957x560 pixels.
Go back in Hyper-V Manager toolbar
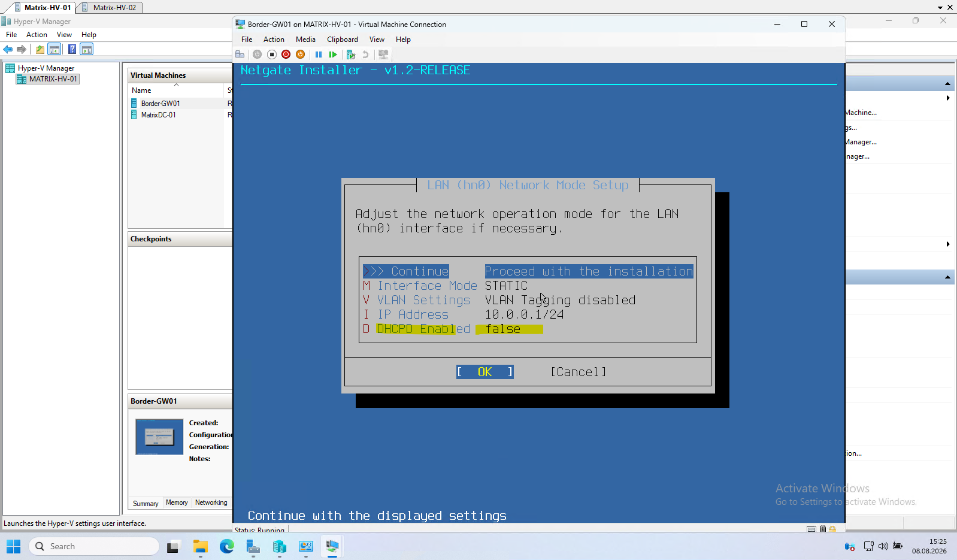tap(8, 49)
